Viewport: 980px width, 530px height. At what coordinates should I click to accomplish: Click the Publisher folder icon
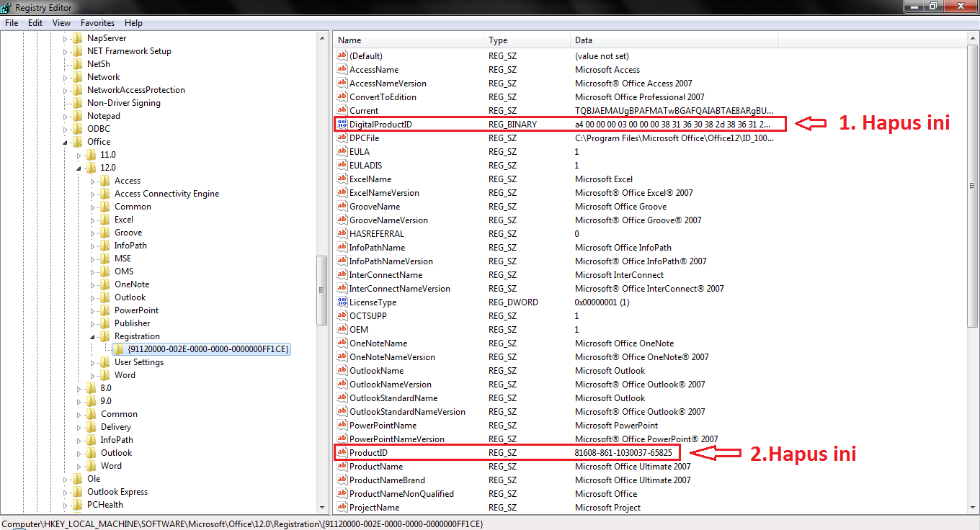point(105,323)
